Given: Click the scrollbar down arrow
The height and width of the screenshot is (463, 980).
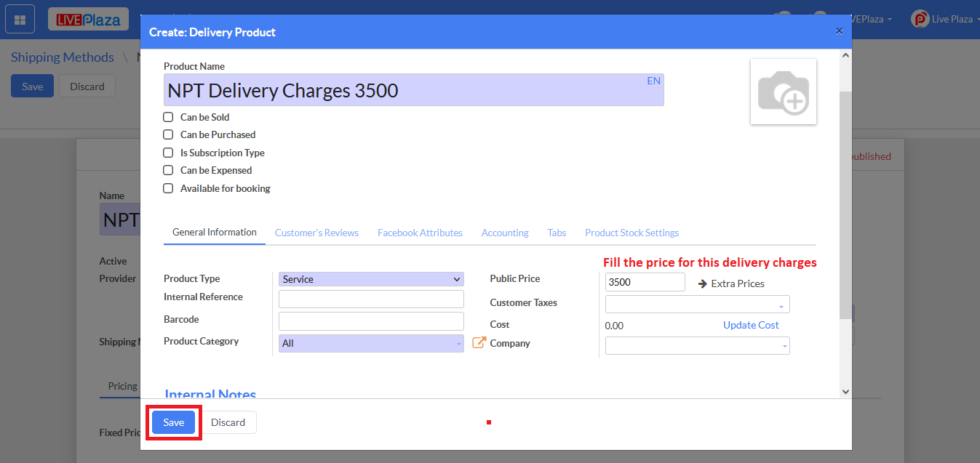Looking at the screenshot, I should (845, 391).
